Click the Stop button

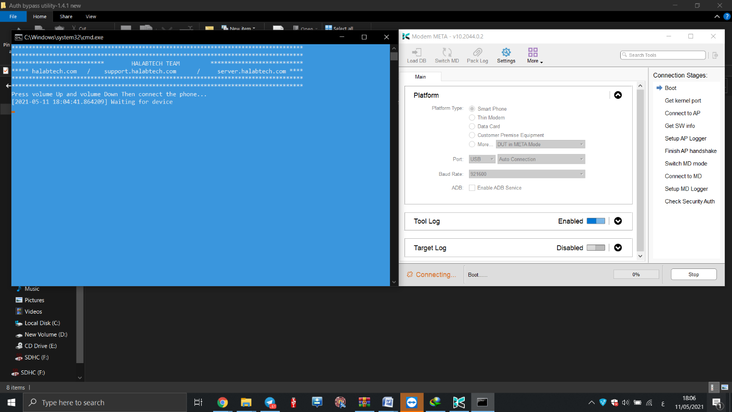(x=693, y=274)
